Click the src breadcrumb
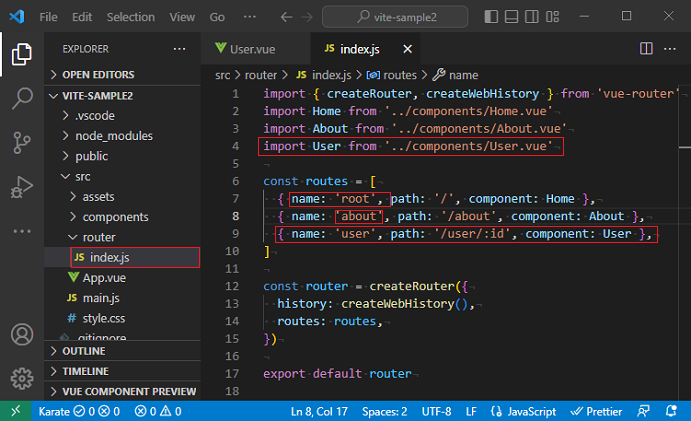 pos(223,75)
